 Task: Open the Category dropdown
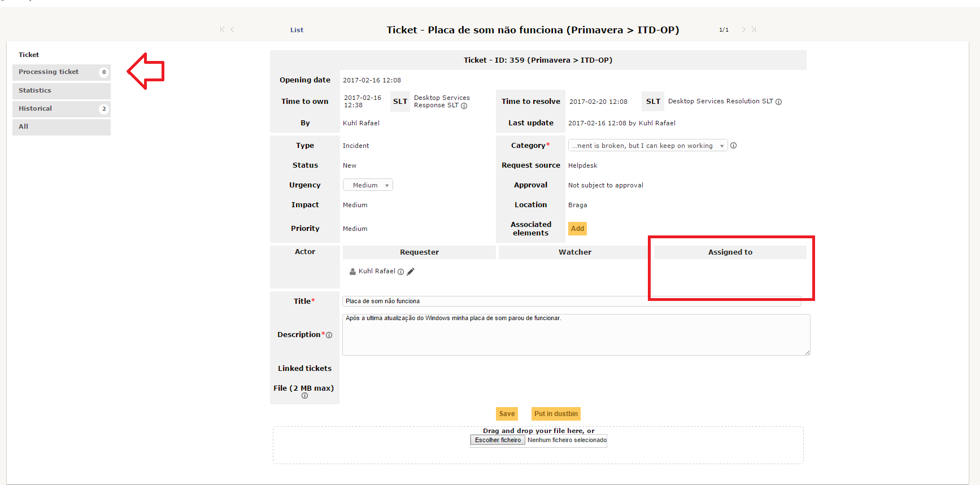point(648,146)
